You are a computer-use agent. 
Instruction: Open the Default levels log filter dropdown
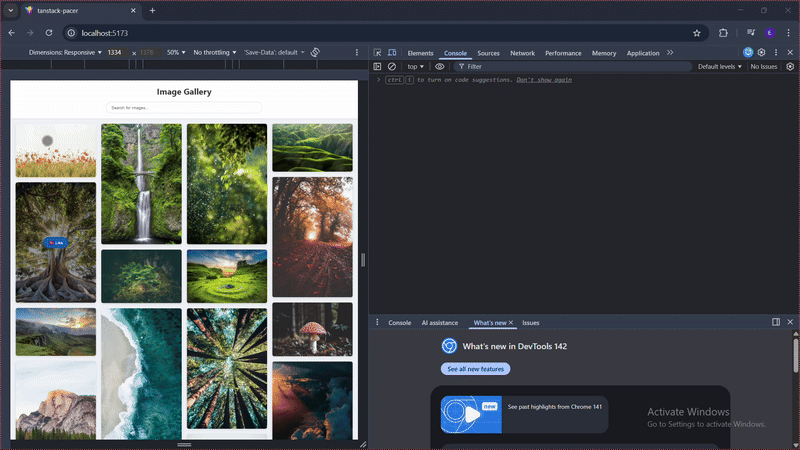[x=720, y=67]
